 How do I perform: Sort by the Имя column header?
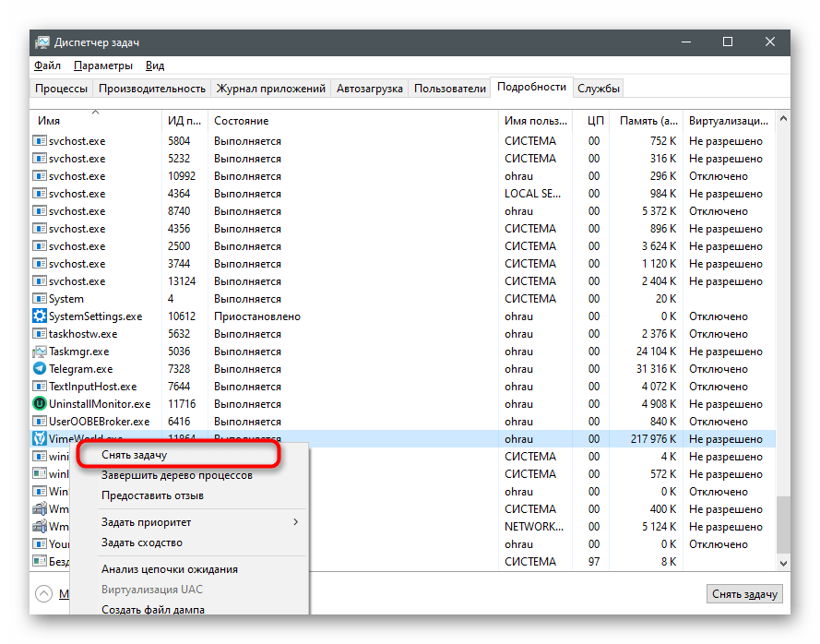pos(96,121)
